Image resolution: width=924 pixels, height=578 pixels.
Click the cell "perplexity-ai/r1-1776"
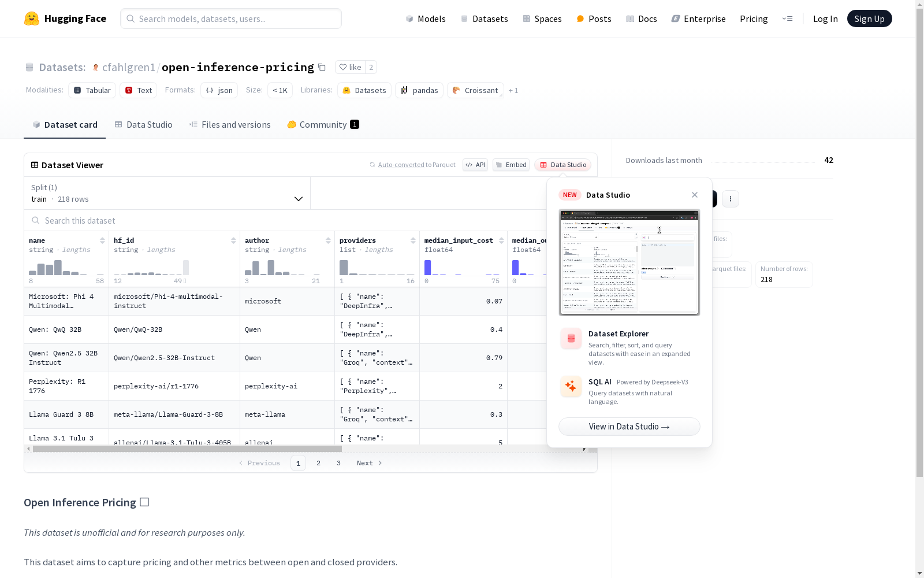click(174, 386)
